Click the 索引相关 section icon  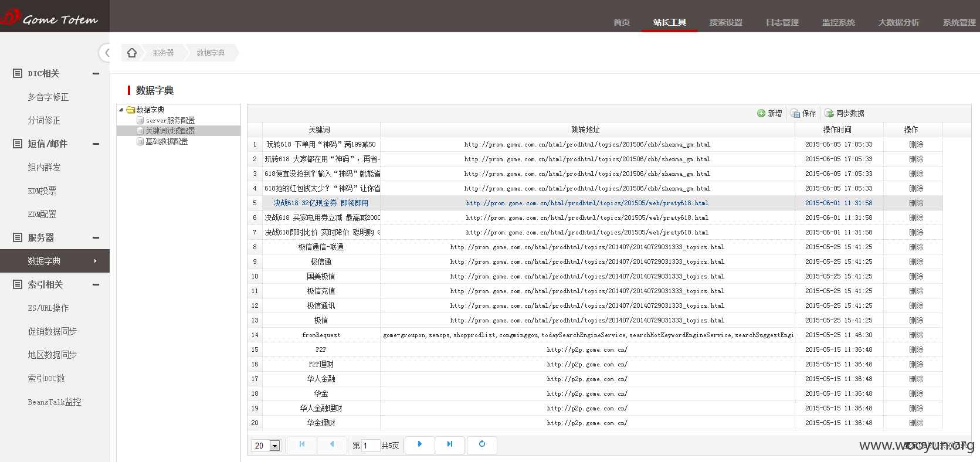[18, 284]
